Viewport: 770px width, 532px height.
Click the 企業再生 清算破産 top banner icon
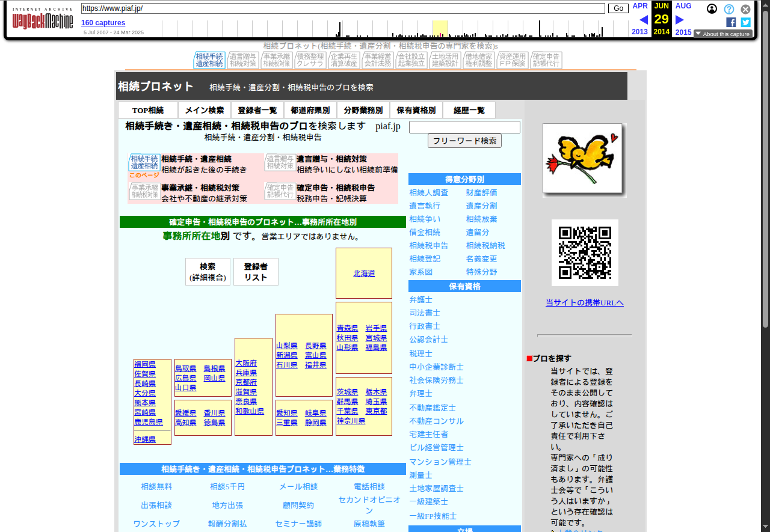[344, 60]
